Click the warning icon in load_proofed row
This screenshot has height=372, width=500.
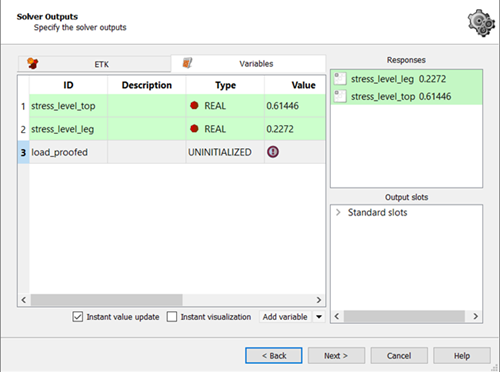(273, 152)
